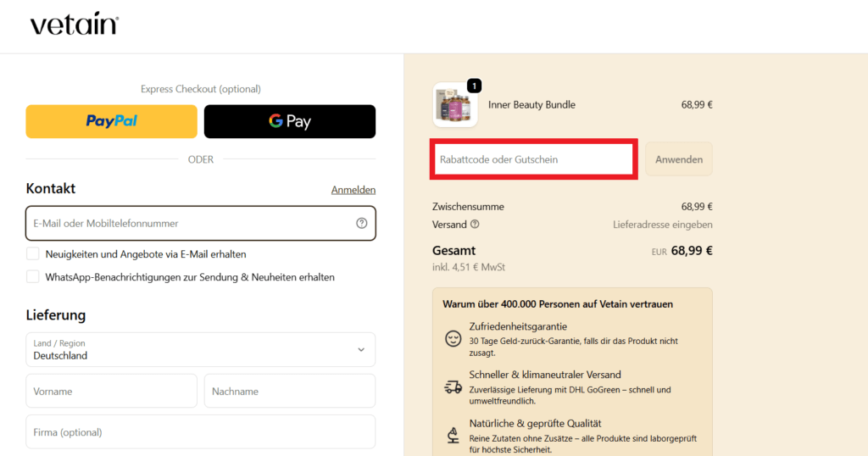Click the Kontakt heading

50,188
